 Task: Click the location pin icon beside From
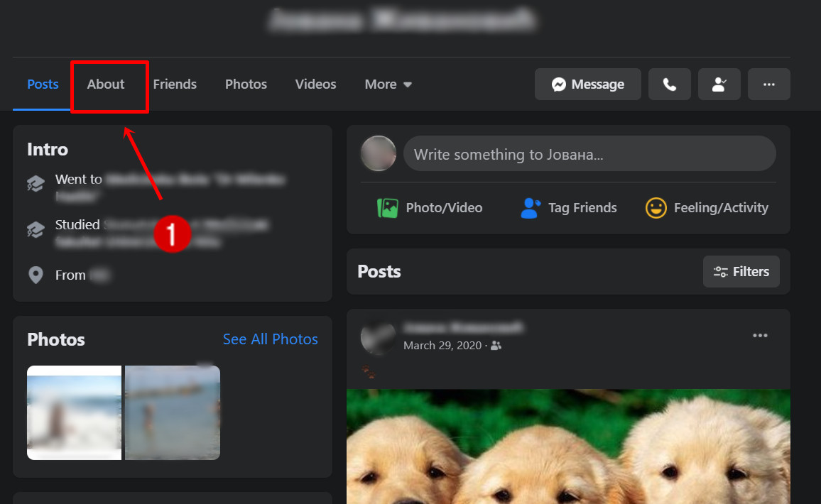coord(36,275)
